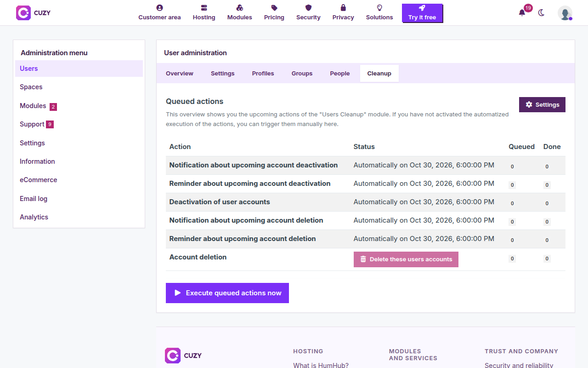Click the Action column header
The image size is (588, 368).
tap(180, 147)
